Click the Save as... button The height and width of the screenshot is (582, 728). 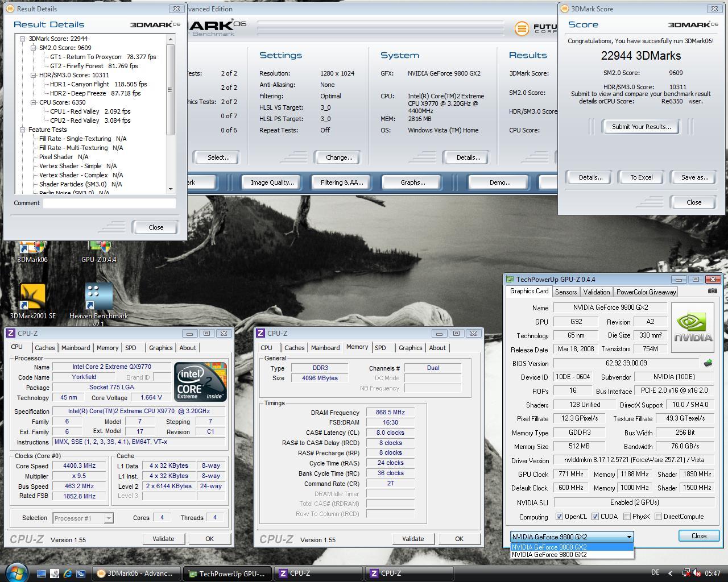pyautogui.click(x=694, y=177)
